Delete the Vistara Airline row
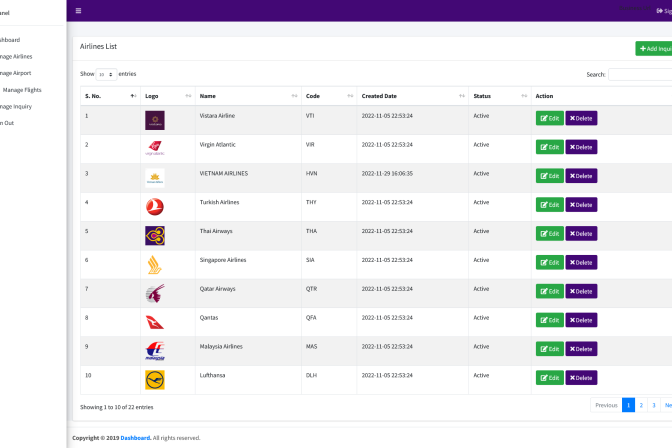 coord(581,118)
